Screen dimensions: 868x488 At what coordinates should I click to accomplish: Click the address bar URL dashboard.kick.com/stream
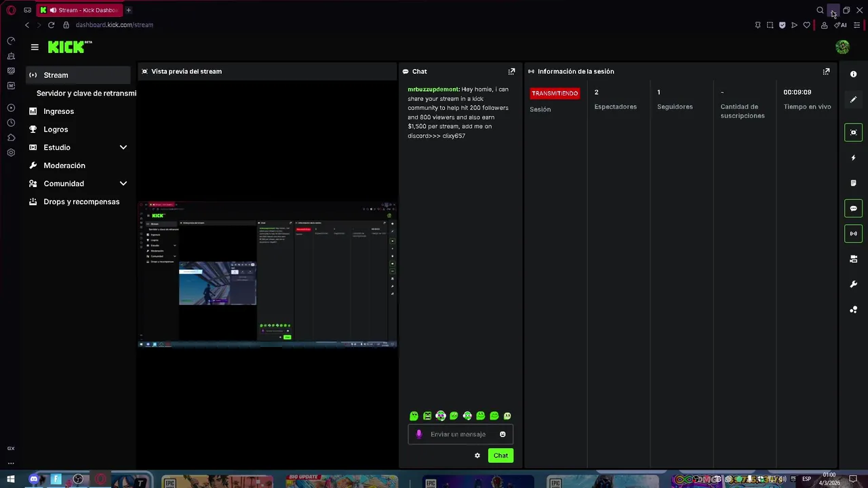pyautogui.click(x=115, y=25)
